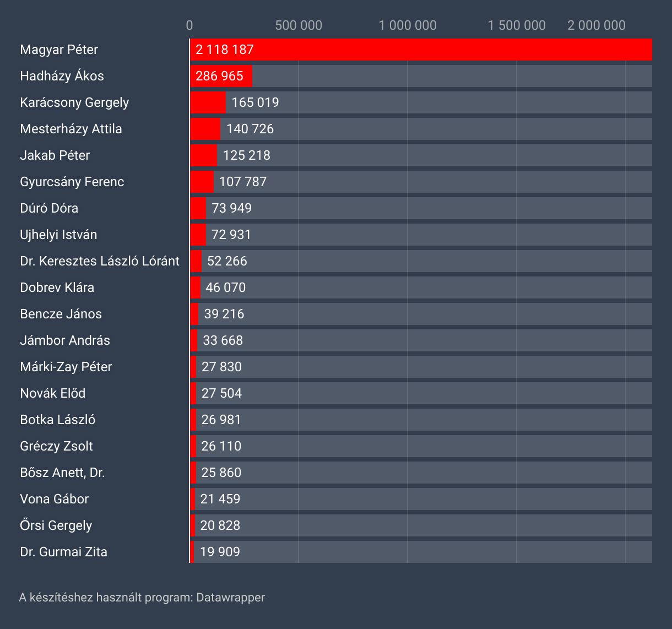Click the Jakab Péter row label
672x629 pixels.
(55, 155)
